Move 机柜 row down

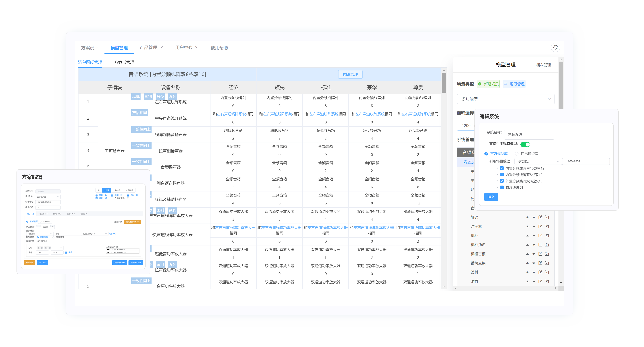(x=534, y=235)
